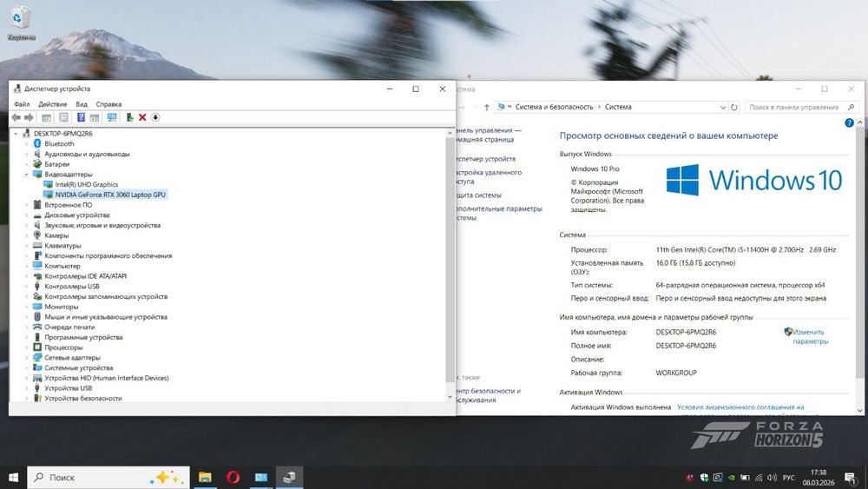Open the Защита системы sidebar link
868x489 pixels.
[x=479, y=195]
